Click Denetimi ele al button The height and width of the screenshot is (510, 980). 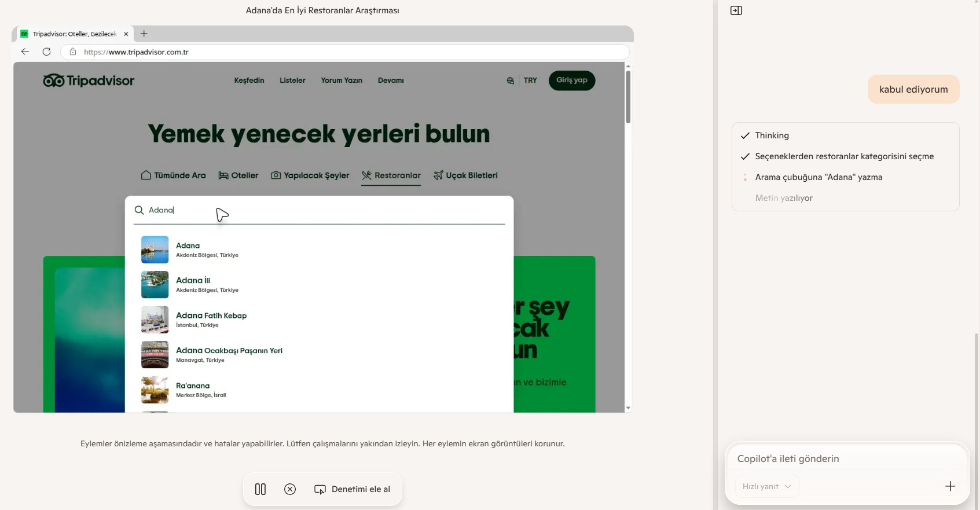(x=352, y=489)
